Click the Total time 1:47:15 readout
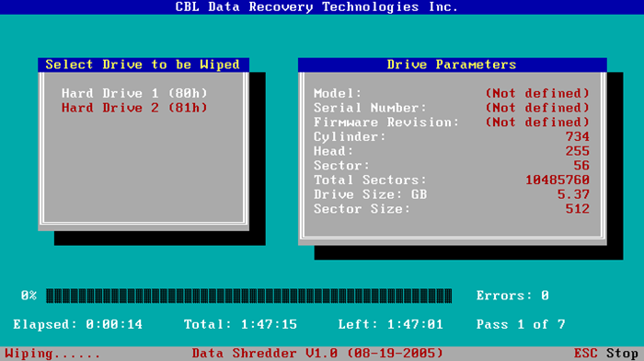This screenshot has width=644, height=361. (x=240, y=324)
